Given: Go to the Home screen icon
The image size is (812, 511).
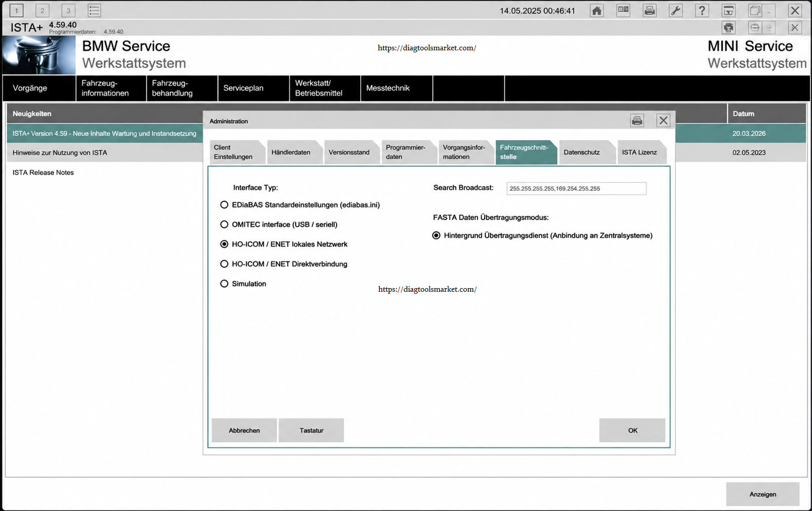Looking at the screenshot, I should tap(597, 10).
